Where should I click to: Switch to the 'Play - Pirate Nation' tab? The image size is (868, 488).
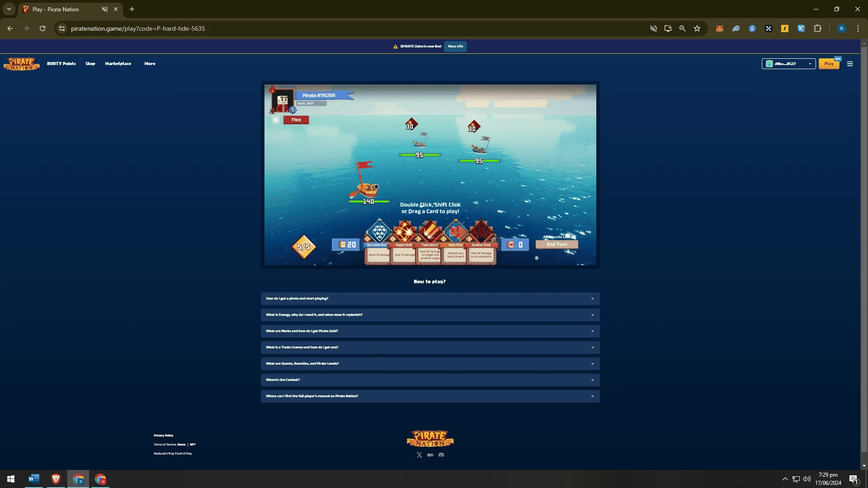pos(70,9)
